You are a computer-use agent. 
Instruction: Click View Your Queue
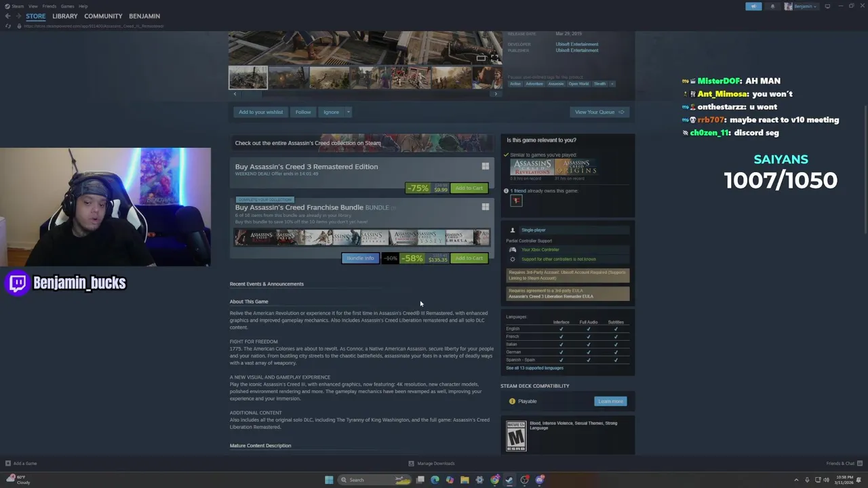[599, 112]
